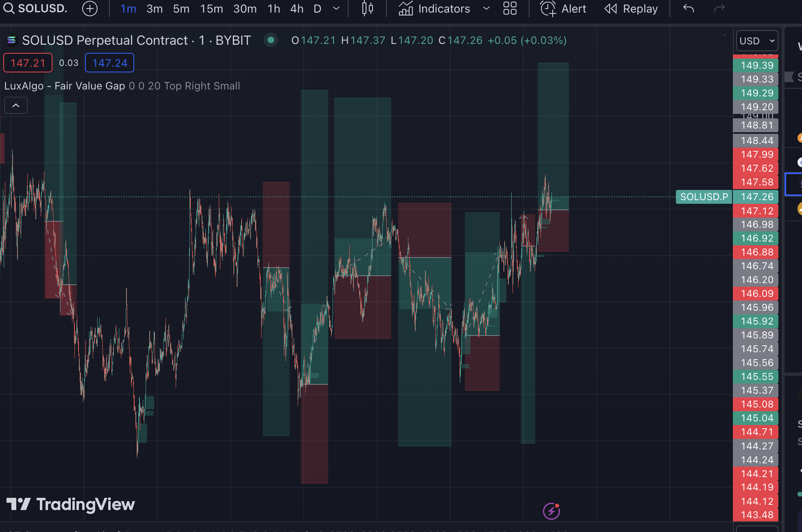This screenshot has width=802, height=532.
Task: Click the SOLUSD.P current price label
Action: click(x=704, y=197)
